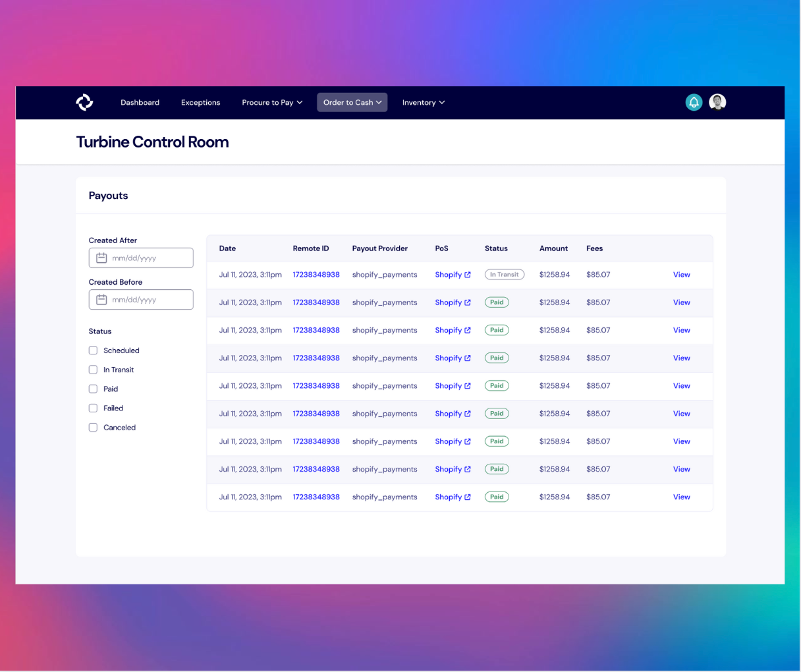Click external link icon in first Shopify row
The height and width of the screenshot is (672, 801).
468,275
